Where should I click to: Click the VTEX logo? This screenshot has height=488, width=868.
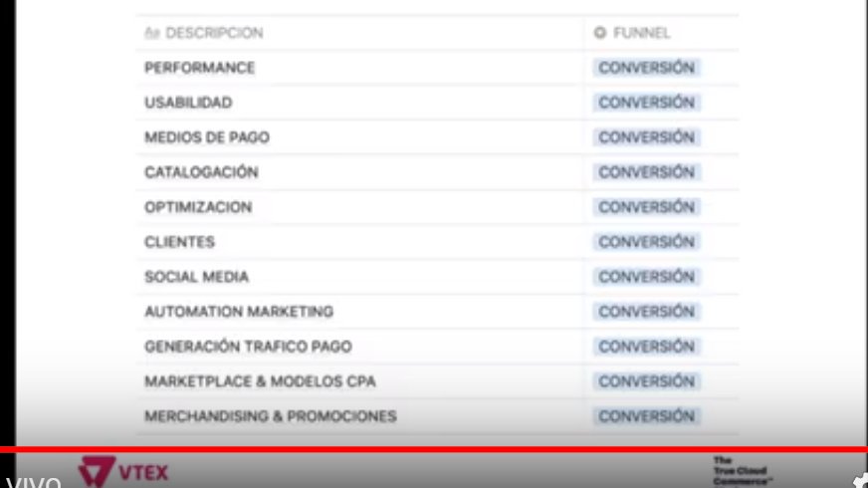pyautogui.click(x=123, y=472)
